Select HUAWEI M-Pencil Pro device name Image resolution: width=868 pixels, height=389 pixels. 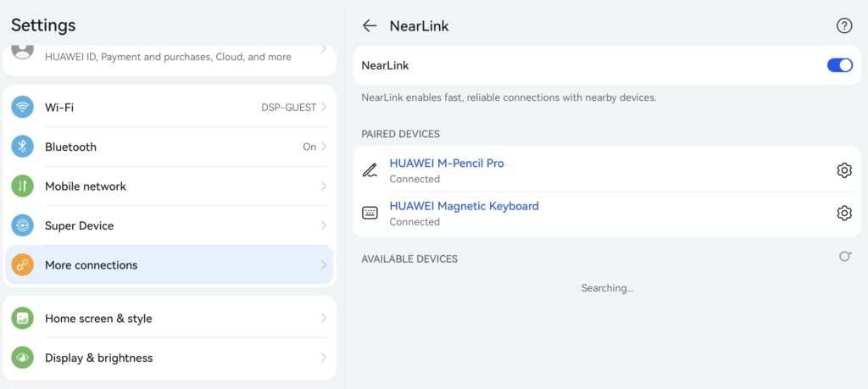[447, 163]
